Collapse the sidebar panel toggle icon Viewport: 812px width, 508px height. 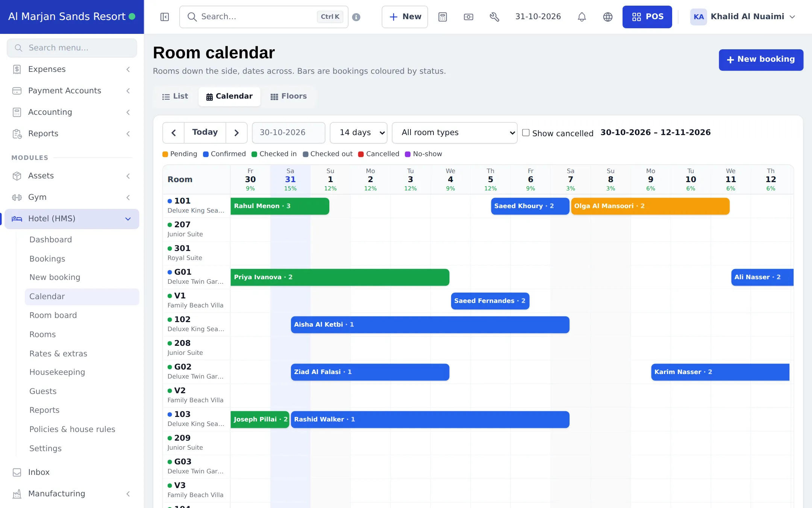(x=165, y=17)
